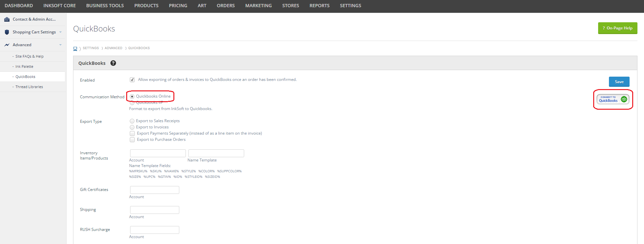Click the %SKU% template field

(156, 171)
